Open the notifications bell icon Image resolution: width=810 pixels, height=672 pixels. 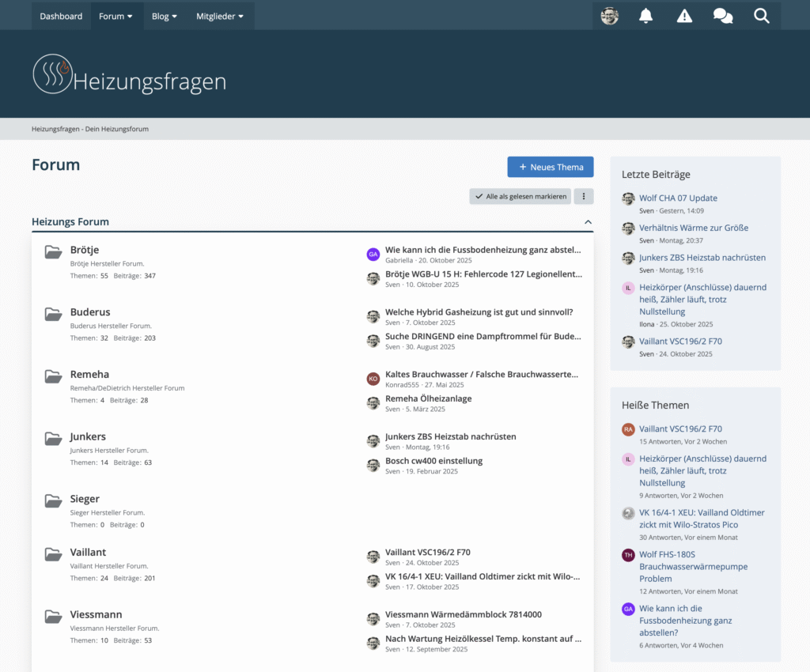pyautogui.click(x=646, y=16)
